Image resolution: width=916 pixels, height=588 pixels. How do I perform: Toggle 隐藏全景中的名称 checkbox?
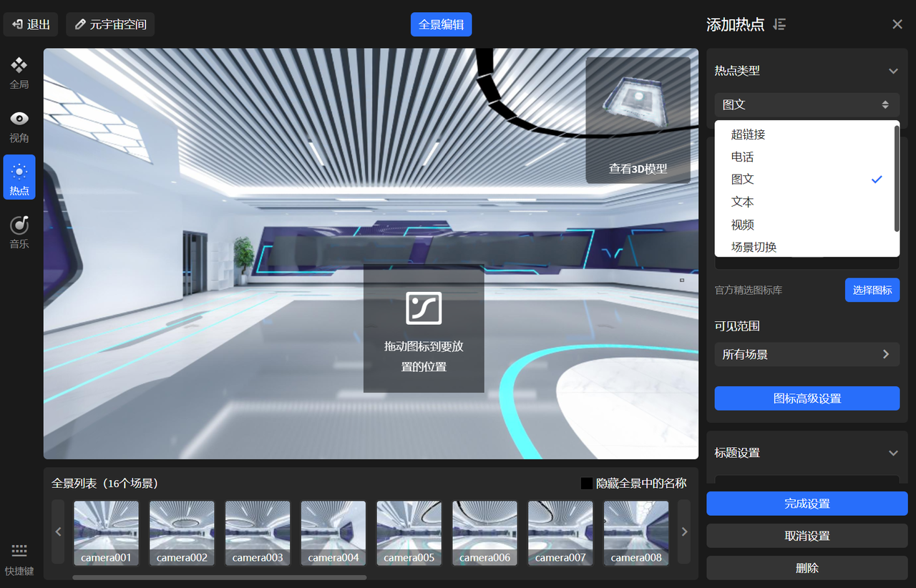[587, 484]
